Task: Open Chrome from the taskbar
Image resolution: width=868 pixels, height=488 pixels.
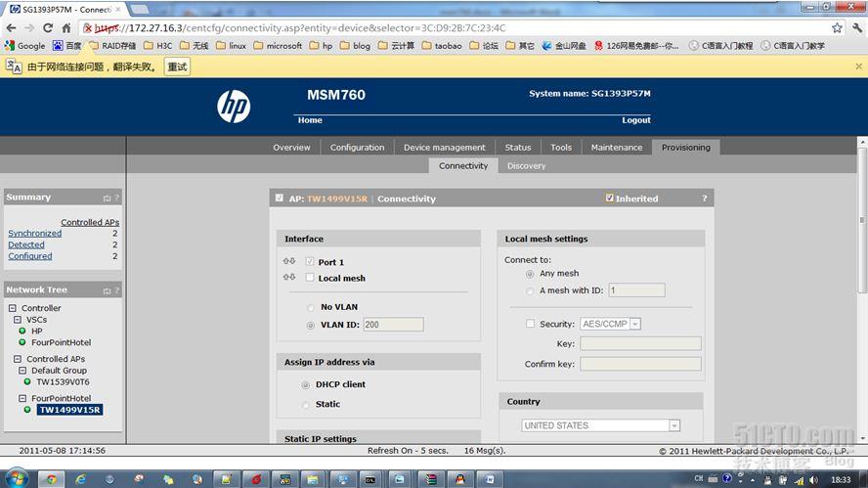Action: [52, 479]
